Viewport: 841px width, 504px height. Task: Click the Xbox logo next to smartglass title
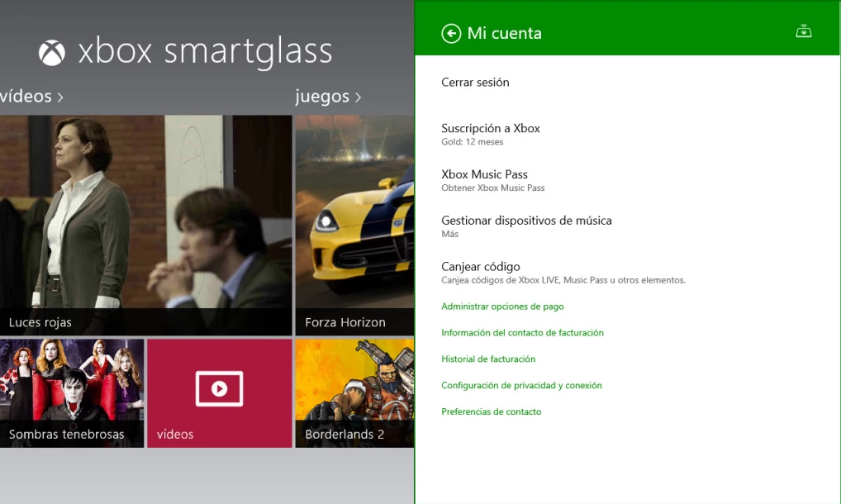tap(52, 53)
